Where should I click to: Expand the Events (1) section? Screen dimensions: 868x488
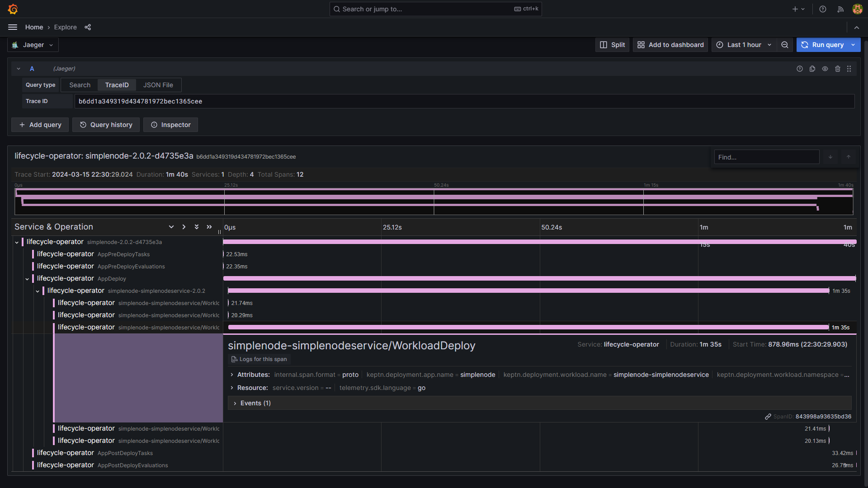(x=255, y=403)
